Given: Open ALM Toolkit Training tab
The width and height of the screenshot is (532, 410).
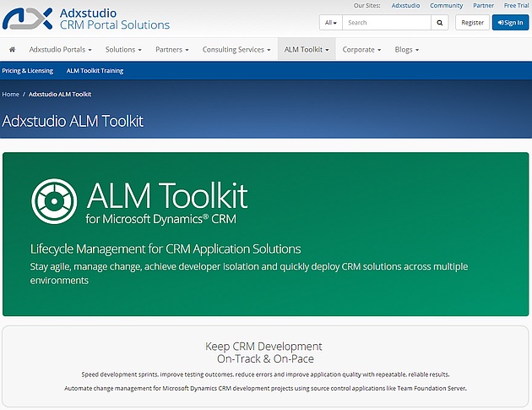Looking at the screenshot, I should click(95, 71).
